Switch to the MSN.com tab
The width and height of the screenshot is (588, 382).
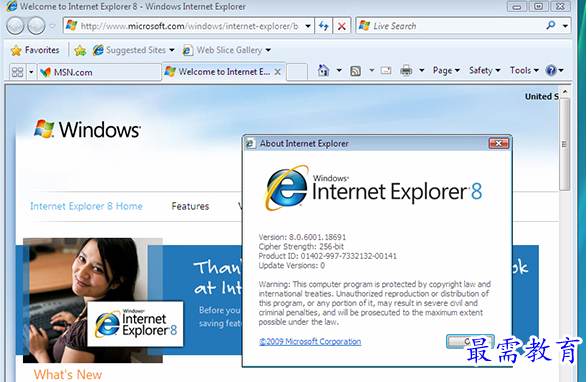pyautogui.click(x=99, y=72)
